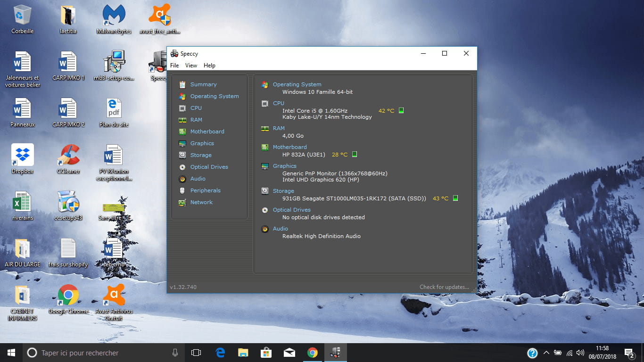Select the text "Windows 10 Famille 64-bit"
Image resolution: width=644 pixels, height=362 pixels.
(x=317, y=92)
